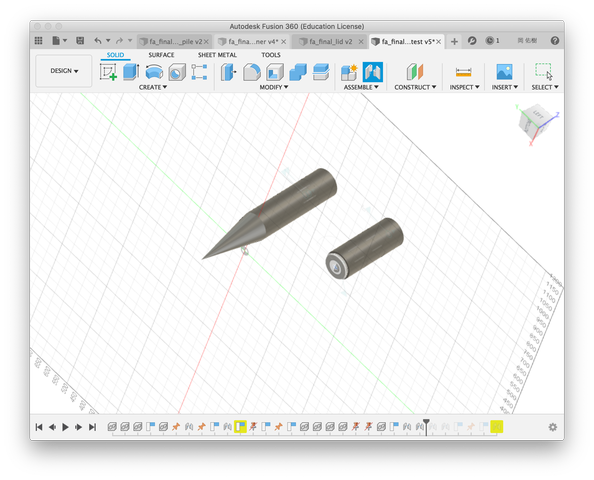This screenshot has width=594, height=480.
Task: Close the fa_fina...ner v4* tab
Action: 283,42
